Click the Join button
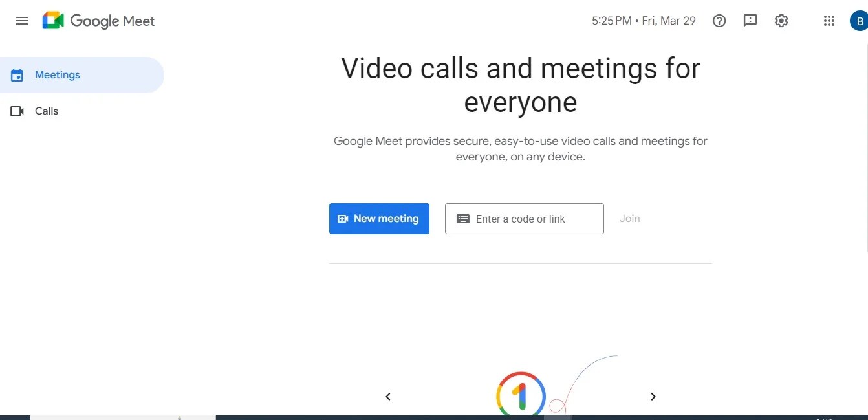This screenshot has width=868, height=420. coord(629,218)
